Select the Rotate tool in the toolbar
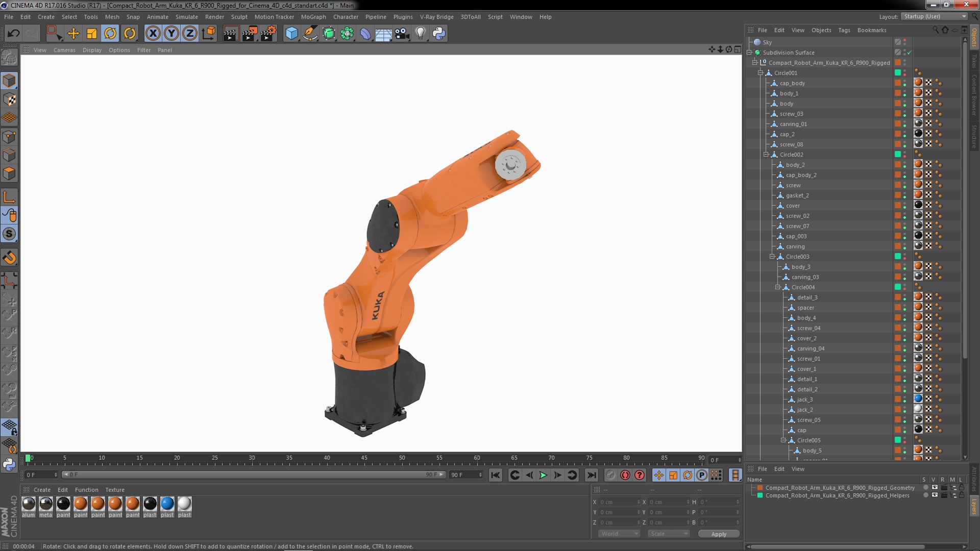The image size is (980, 551). [x=110, y=34]
